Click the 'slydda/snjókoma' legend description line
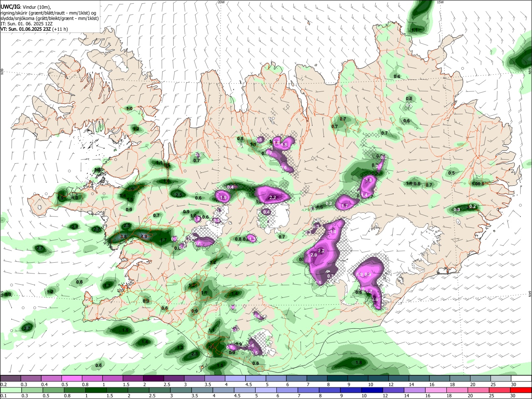The height and width of the screenshot is (399, 532). pos(49,18)
